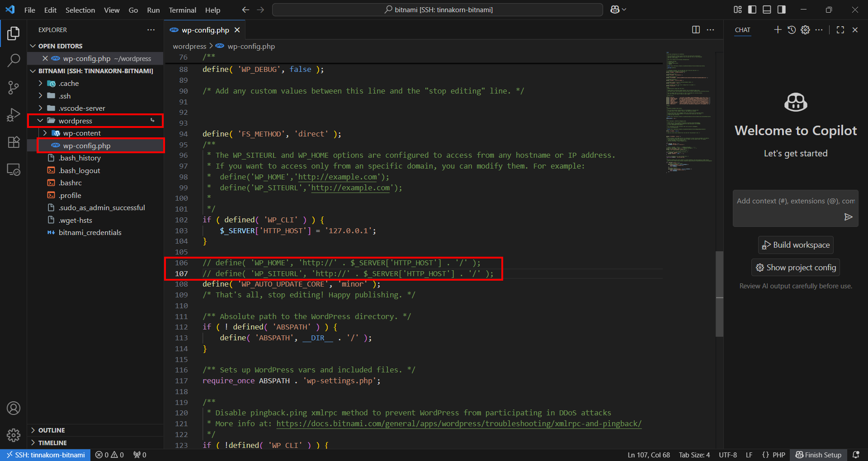The width and height of the screenshot is (868, 461).
Task: Expand the wp-content folder
Action: [x=45, y=133]
